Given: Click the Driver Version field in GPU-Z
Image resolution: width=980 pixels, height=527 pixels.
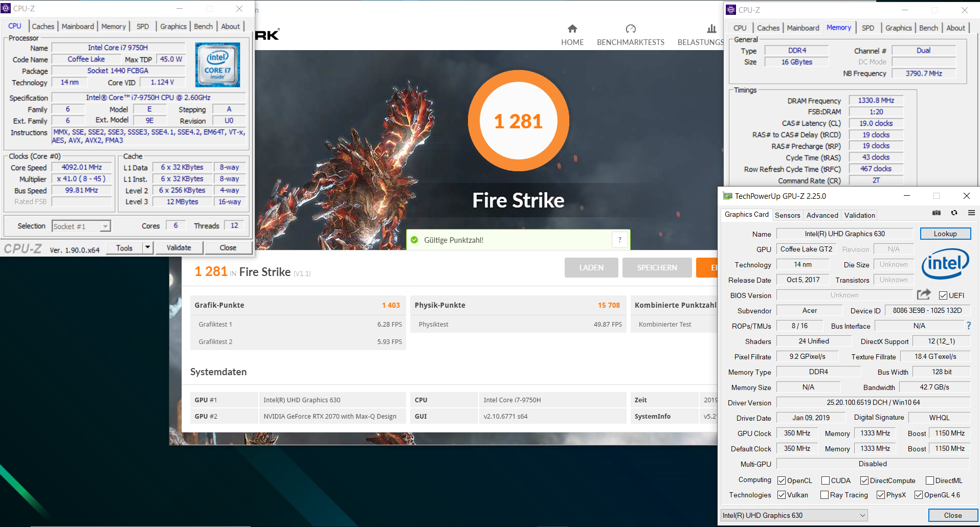Looking at the screenshot, I should (873, 402).
